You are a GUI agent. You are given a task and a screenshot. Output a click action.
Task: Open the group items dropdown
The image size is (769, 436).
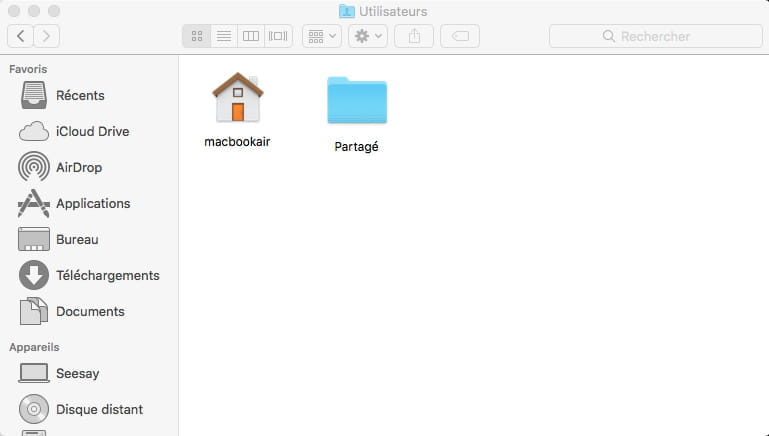322,36
